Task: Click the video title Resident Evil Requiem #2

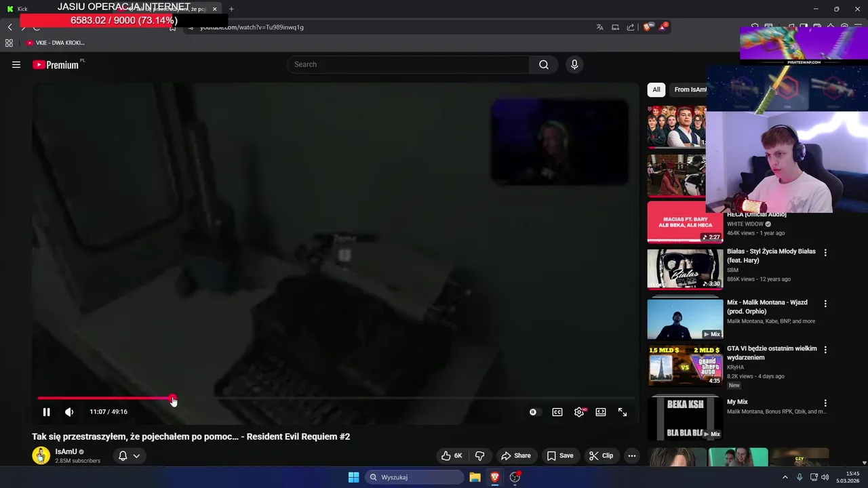Action: click(191, 436)
